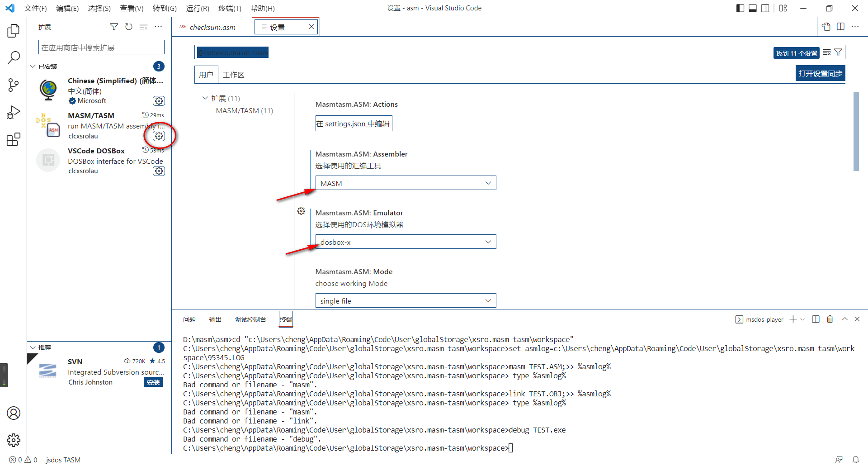This screenshot has height=466, width=868.
Task: Click the 打开设置同步 button
Action: [820, 73]
